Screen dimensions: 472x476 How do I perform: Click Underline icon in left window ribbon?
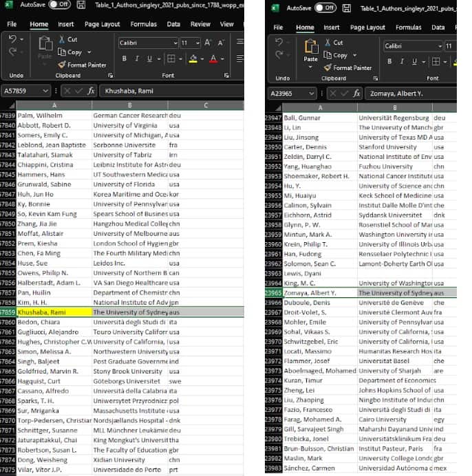point(150,58)
